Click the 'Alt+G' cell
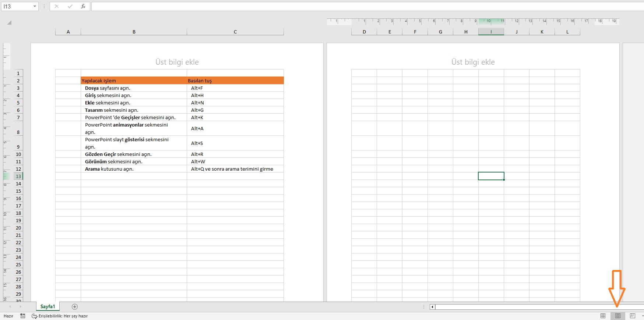644x320 pixels. click(235, 110)
